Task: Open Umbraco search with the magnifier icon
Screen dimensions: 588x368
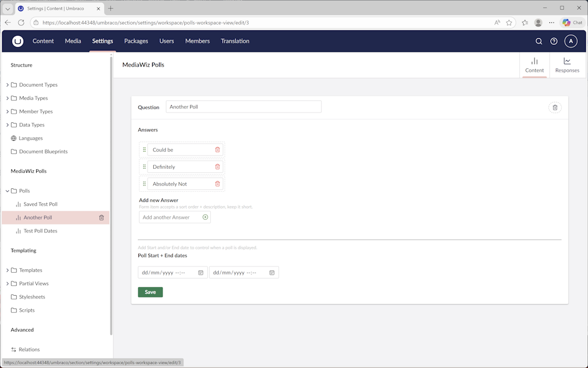Action: 539,41
